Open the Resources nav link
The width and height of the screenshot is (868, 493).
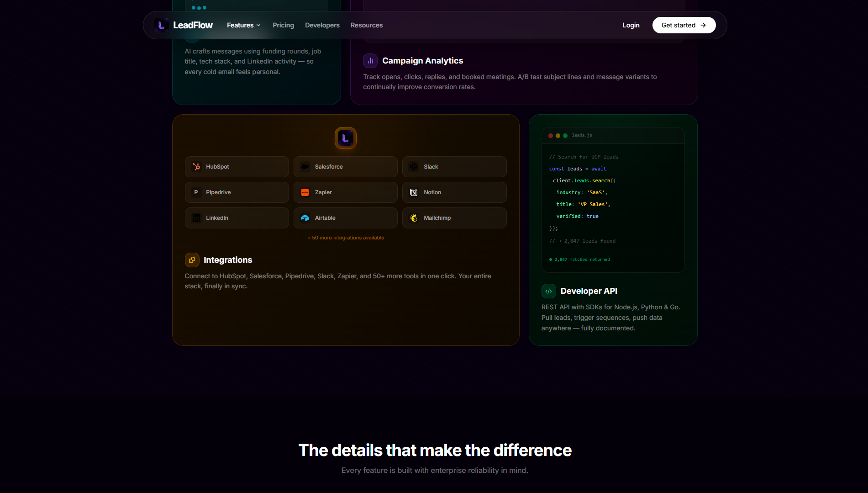[367, 25]
